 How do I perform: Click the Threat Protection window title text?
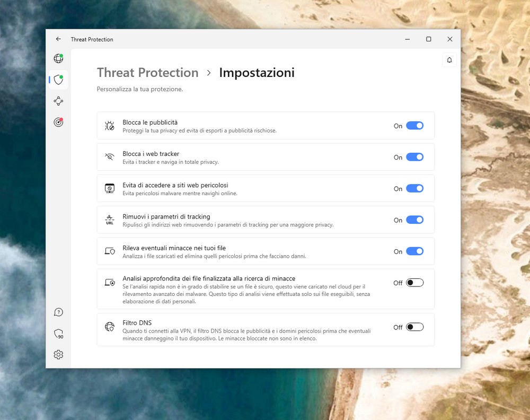coord(92,40)
